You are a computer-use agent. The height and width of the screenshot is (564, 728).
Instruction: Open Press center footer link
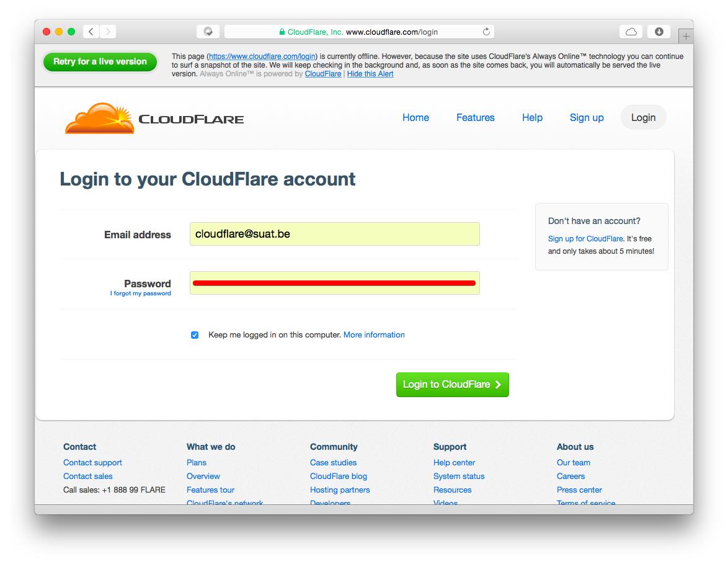pos(579,490)
